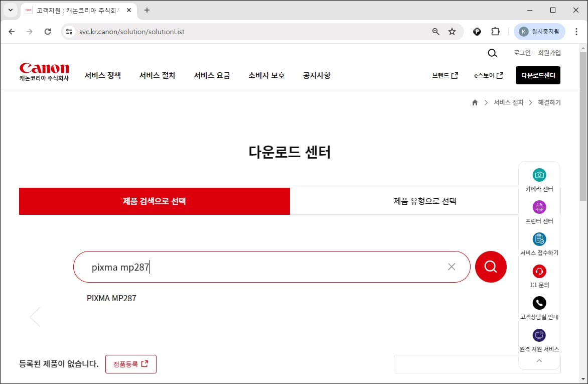Click the 정품등록 registration button
The width and height of the screenshot is (588, 384).
pyautogui.click(x=131, y=364)
